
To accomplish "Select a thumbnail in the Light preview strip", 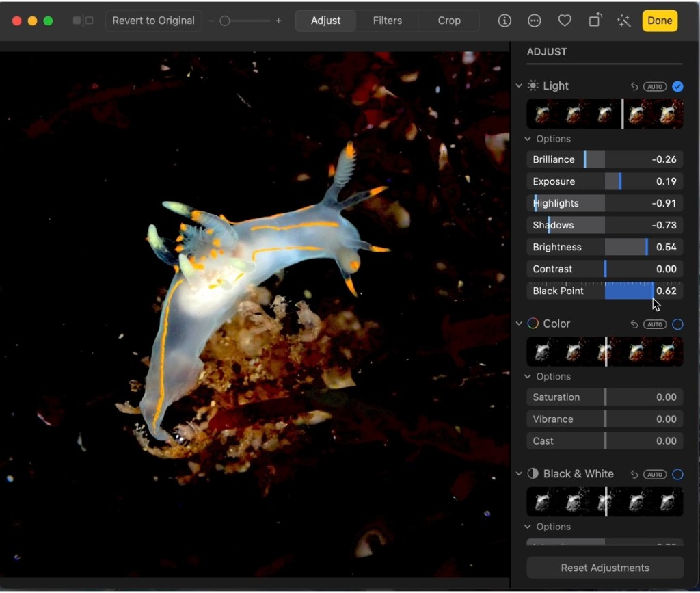I will point(575,114).
